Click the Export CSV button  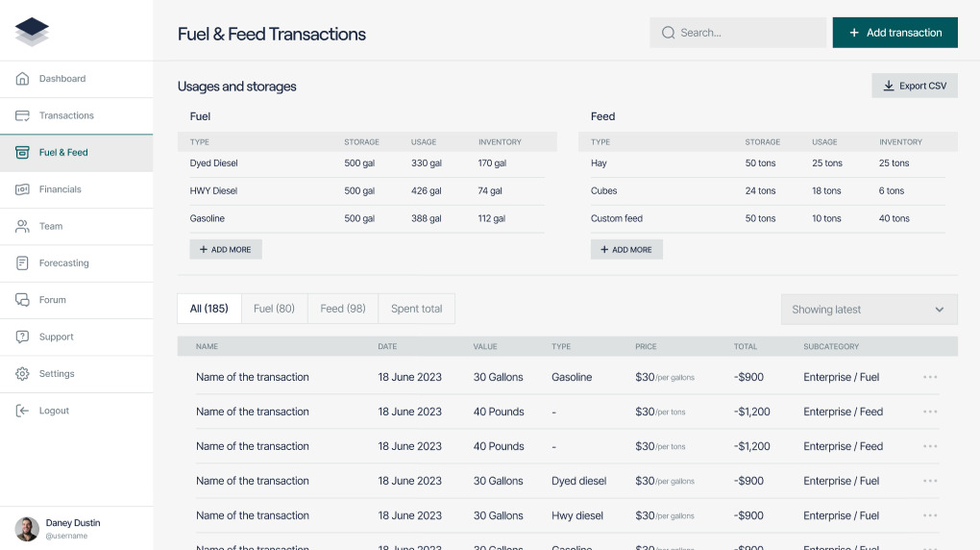[914, 86]
